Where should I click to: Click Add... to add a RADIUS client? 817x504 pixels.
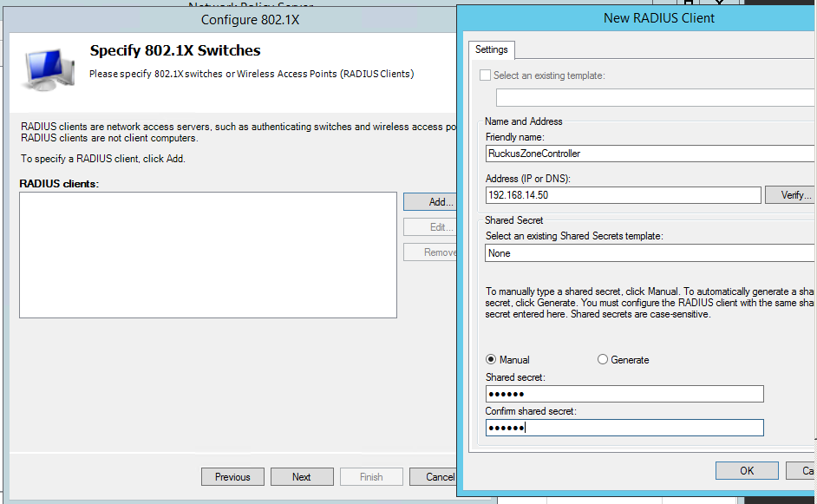(x=430, y=202)
